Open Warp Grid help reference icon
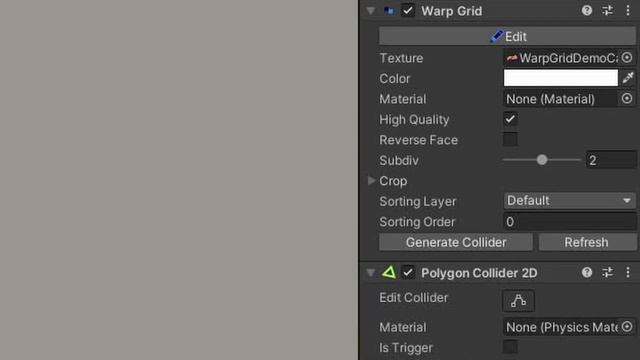This screenshot has width=640, height=360. tap(587, 11)
